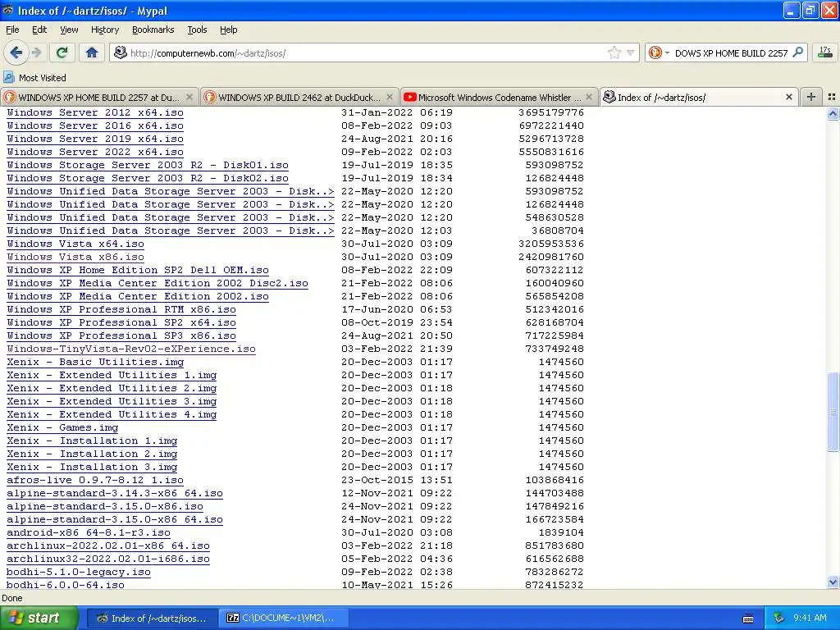
Task: Open Windows Server 2012 x64.iso link
Action: [x=95, y=112]
